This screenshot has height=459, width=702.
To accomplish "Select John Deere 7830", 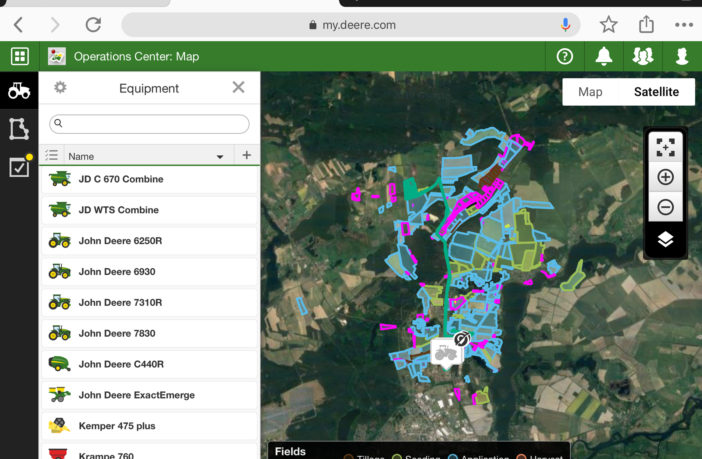I will pos(150,333).
